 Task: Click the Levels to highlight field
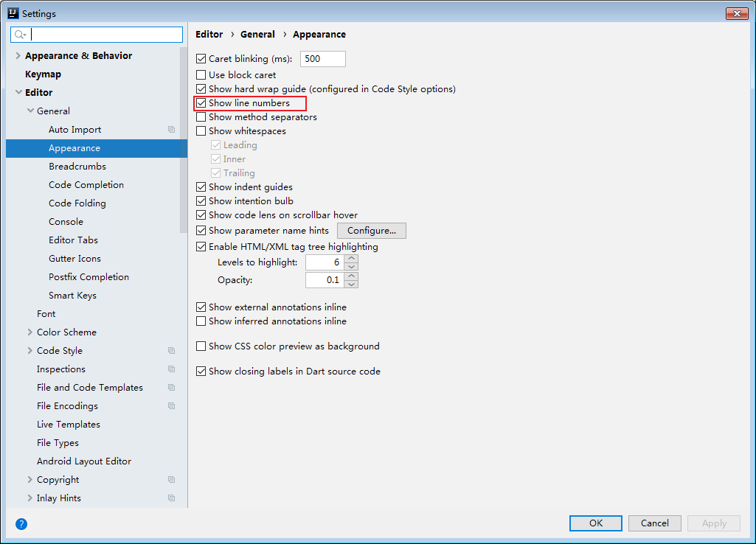pos(325,262)
